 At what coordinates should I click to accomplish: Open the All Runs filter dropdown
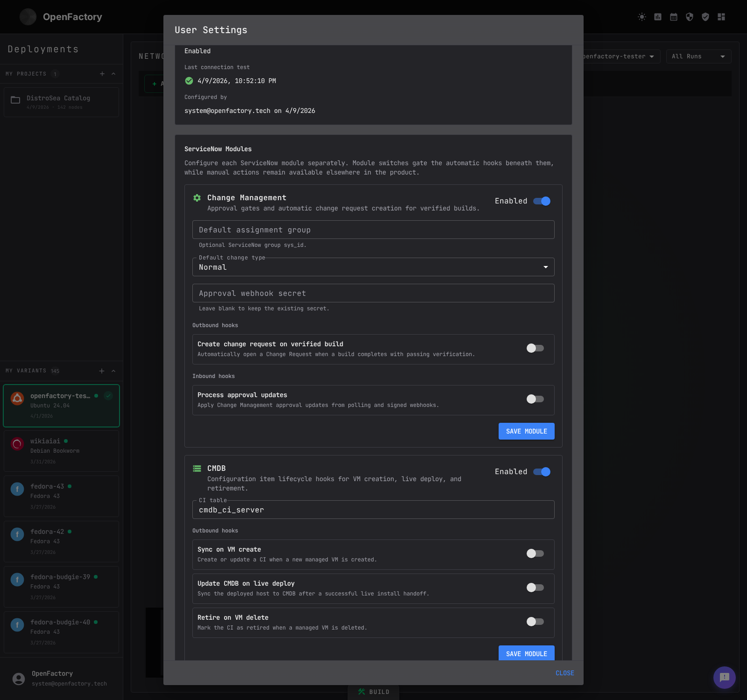pyautogui.click(x=698, y=56)
